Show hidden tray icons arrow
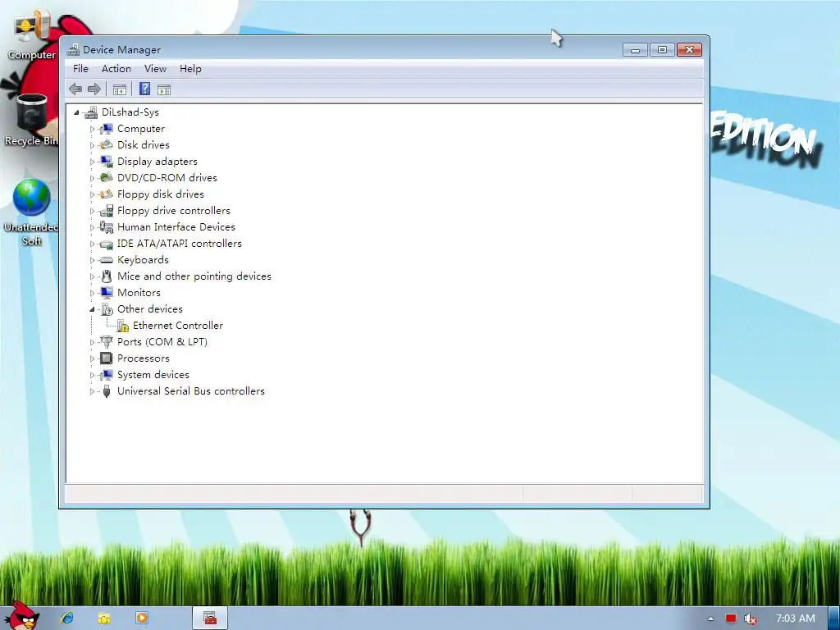The height and width of the screenshot is (630, 840). 711,619
